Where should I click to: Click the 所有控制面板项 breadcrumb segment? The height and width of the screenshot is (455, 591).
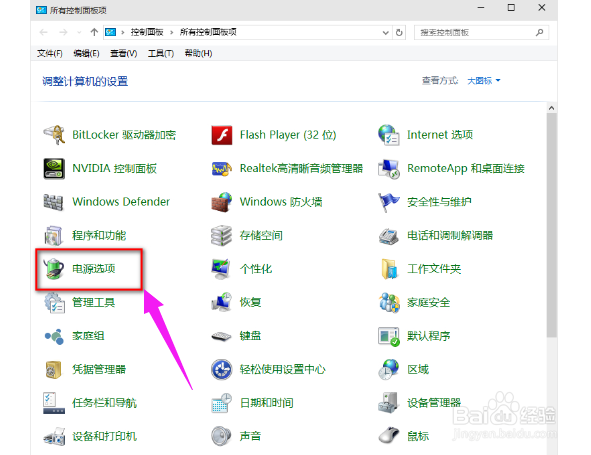(x=208, y=32)
